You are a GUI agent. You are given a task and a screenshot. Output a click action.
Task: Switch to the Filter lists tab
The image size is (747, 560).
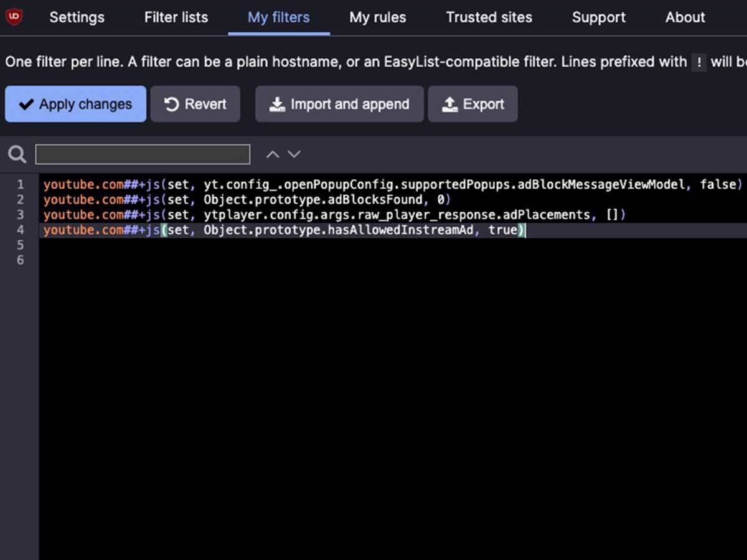pyautogui.click(x=176, y=17)
